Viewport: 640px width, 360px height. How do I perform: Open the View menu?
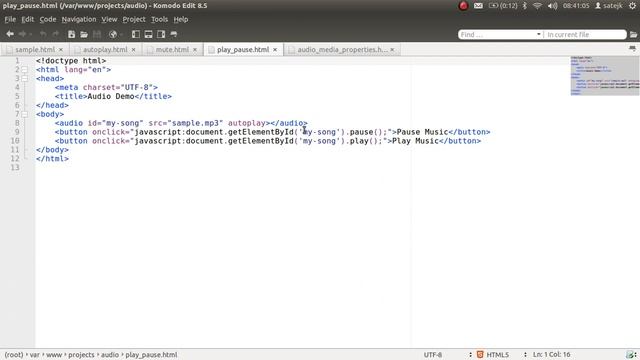109,19
